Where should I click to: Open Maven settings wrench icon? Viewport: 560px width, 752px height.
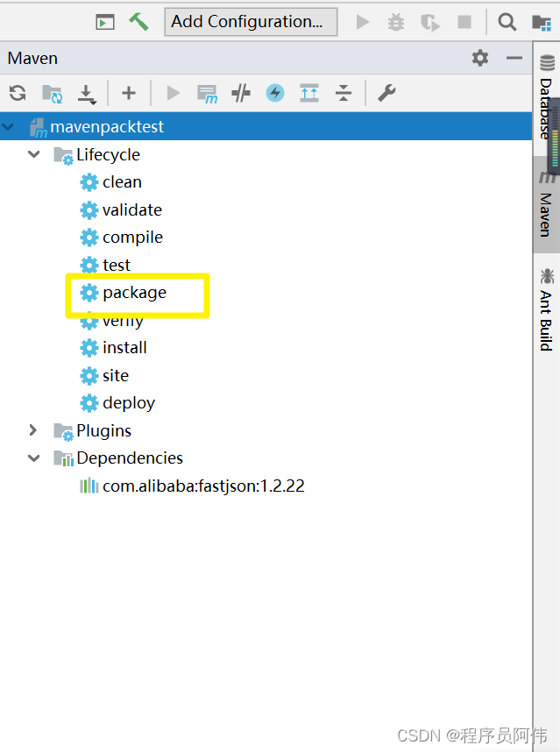coord(386,93)
